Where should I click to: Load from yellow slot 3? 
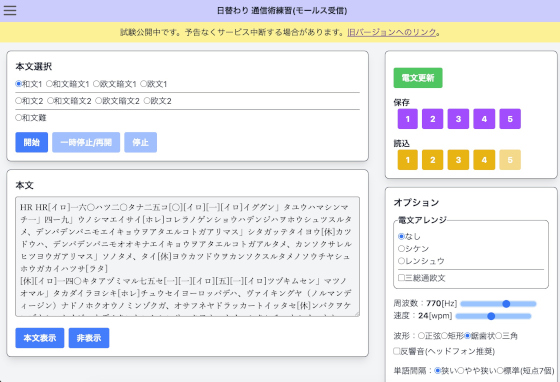coord(458,160)
